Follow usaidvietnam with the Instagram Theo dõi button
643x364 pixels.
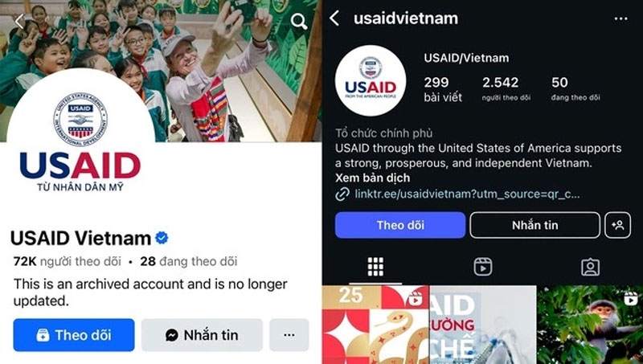click(x=400, y=225)
